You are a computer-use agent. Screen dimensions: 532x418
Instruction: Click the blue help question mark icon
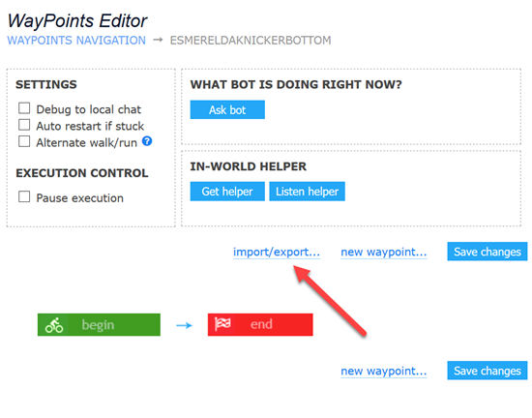click(147, 141)
